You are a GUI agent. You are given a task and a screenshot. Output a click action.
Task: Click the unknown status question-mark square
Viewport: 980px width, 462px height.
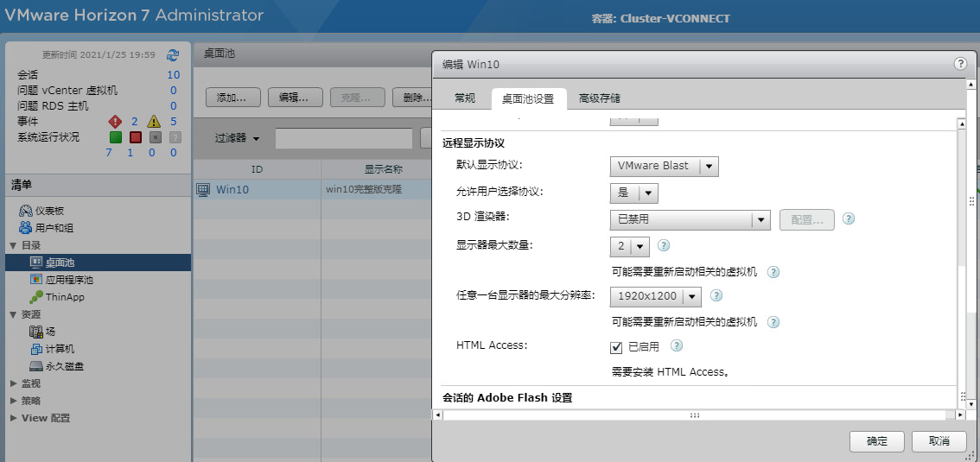tap(175, 137)
